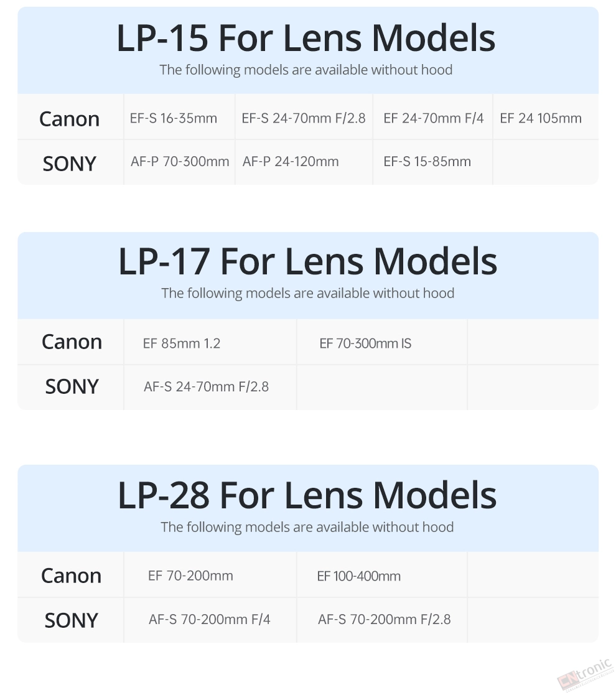Select the AF-S 70-200mm F/4 cell
616x695 pixels.
pos(209,619)
